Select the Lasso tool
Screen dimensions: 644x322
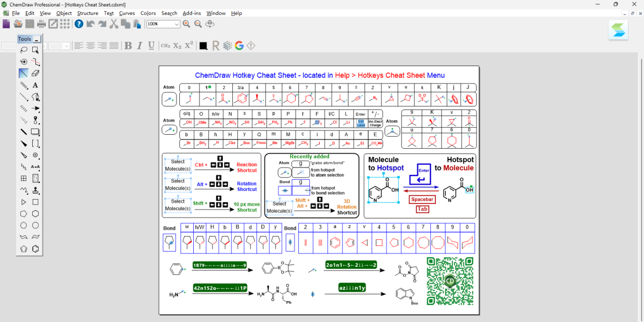24,50
